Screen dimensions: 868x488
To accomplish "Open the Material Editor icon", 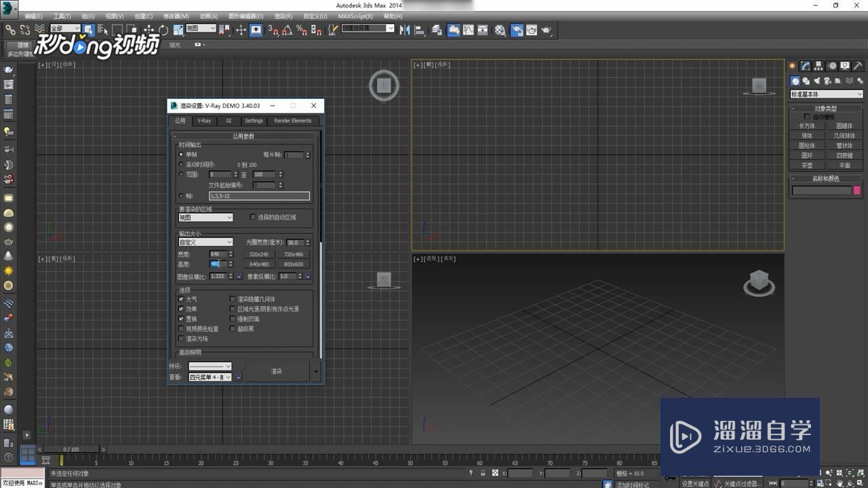I will [x=500, y=30].
